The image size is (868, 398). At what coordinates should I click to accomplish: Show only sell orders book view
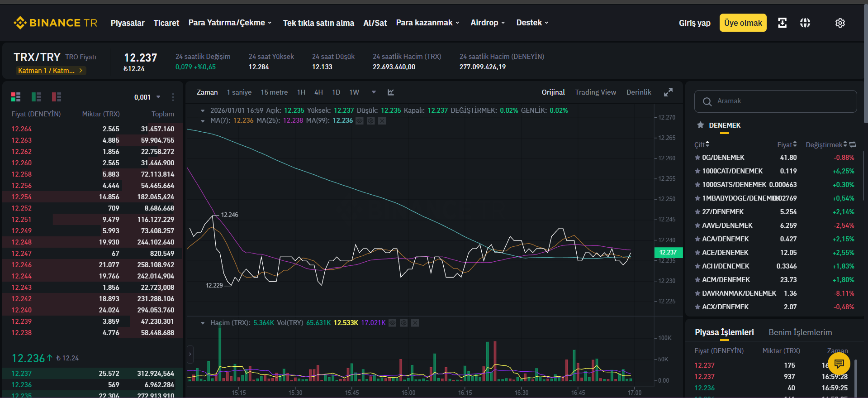tap(57, 97)
